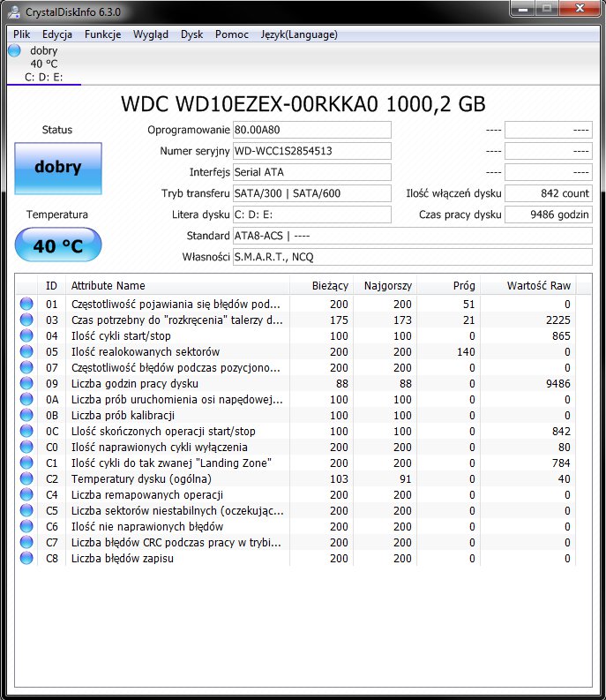The image size is (606, 700).
Task: Click the blue disk status orb in top bar
Action: click(15, 50)
